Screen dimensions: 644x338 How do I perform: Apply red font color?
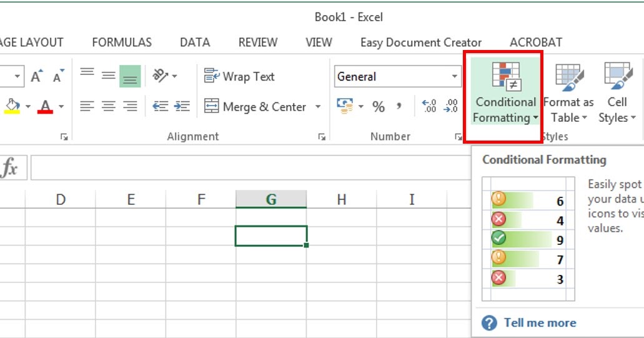click(x=45, y=107)
